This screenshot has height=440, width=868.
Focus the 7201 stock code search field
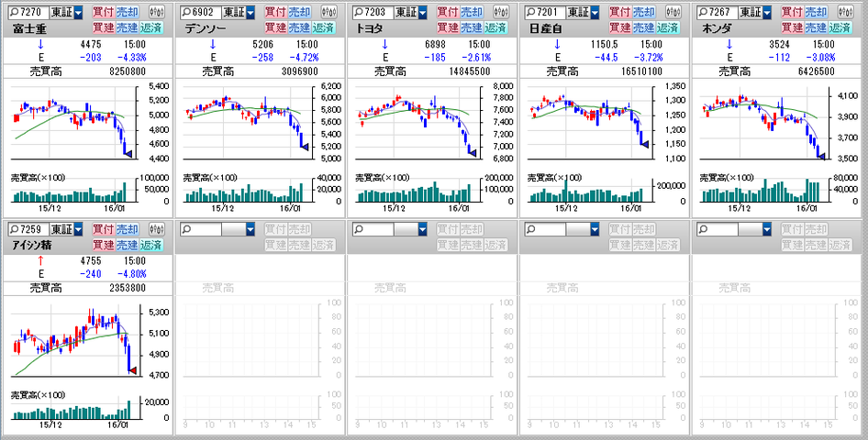545,12
